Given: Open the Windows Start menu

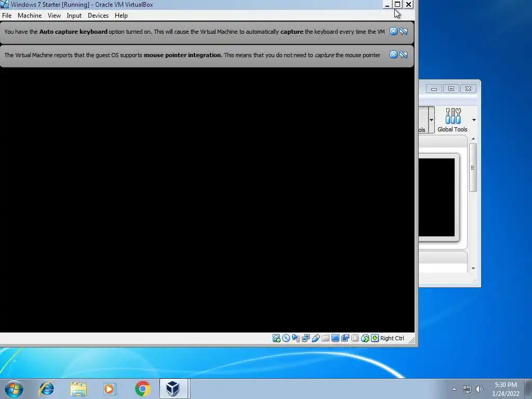Looking at the screenshot, I should [14, 389].
